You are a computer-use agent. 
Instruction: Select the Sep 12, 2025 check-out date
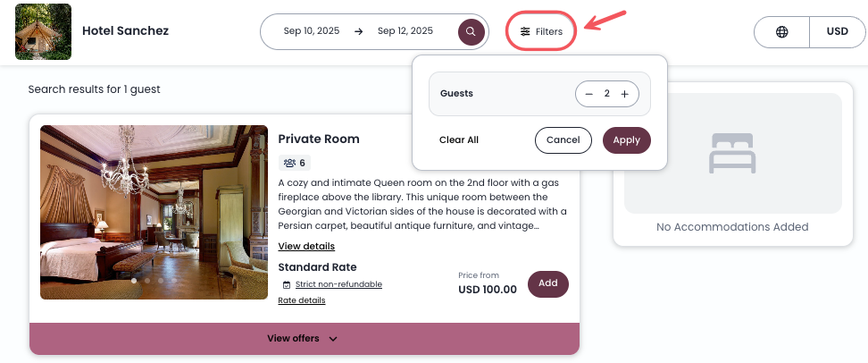pos(405,31)
